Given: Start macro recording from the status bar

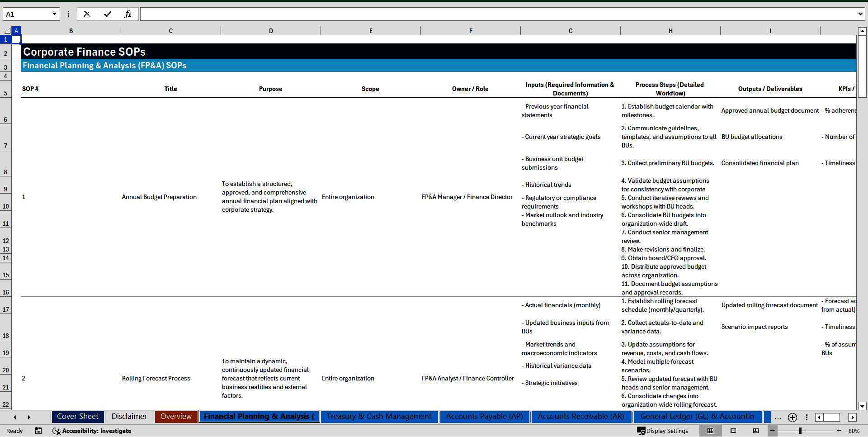Looking at the screenshot, I should [x=38, y=431].
